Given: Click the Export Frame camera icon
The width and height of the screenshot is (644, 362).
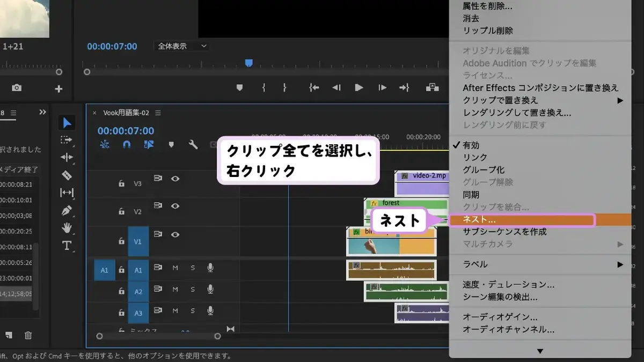Looking at the screenshot, I should pyautogui.click(x=17, y=88).
